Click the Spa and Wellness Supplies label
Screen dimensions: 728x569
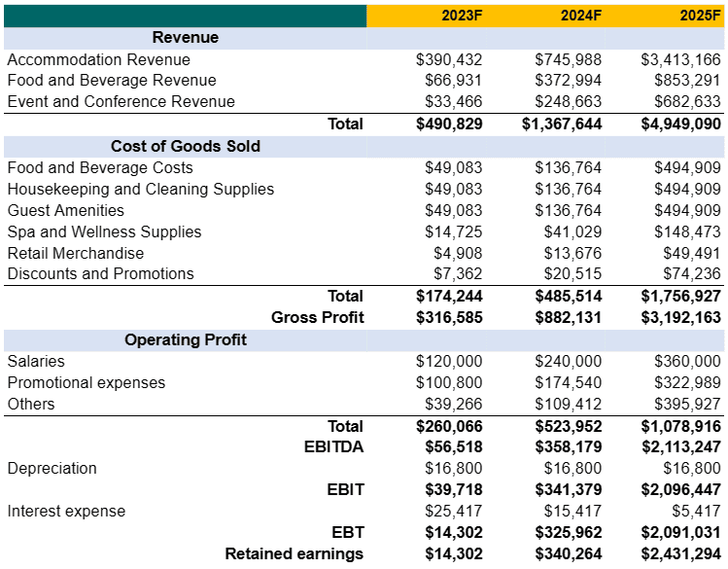(x=104, y=231)
